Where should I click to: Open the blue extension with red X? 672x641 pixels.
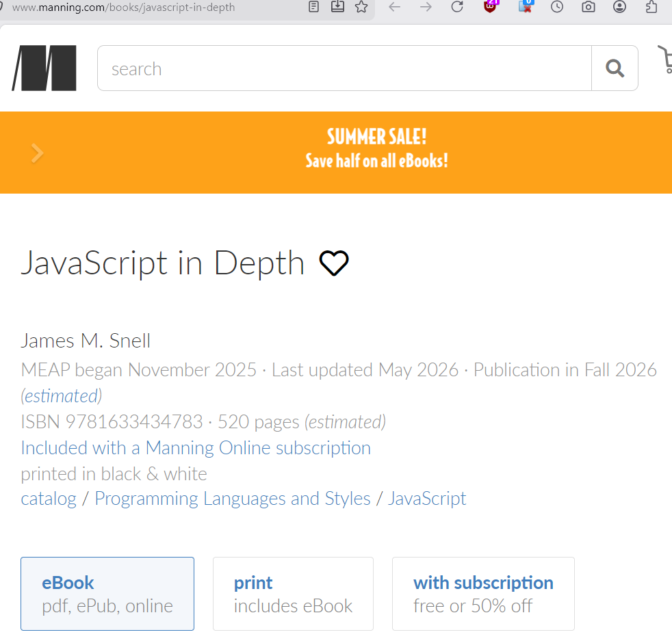tap(525, 6)
